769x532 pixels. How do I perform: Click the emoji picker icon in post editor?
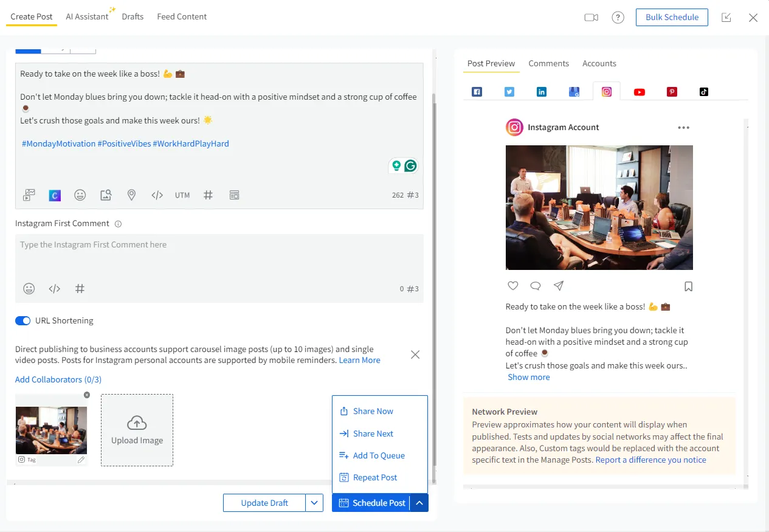click(x=80, y=195)
